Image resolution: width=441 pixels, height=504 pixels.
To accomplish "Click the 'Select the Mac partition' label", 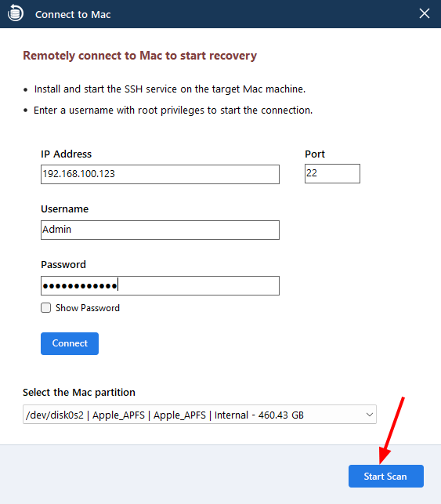I will [79, 393].
